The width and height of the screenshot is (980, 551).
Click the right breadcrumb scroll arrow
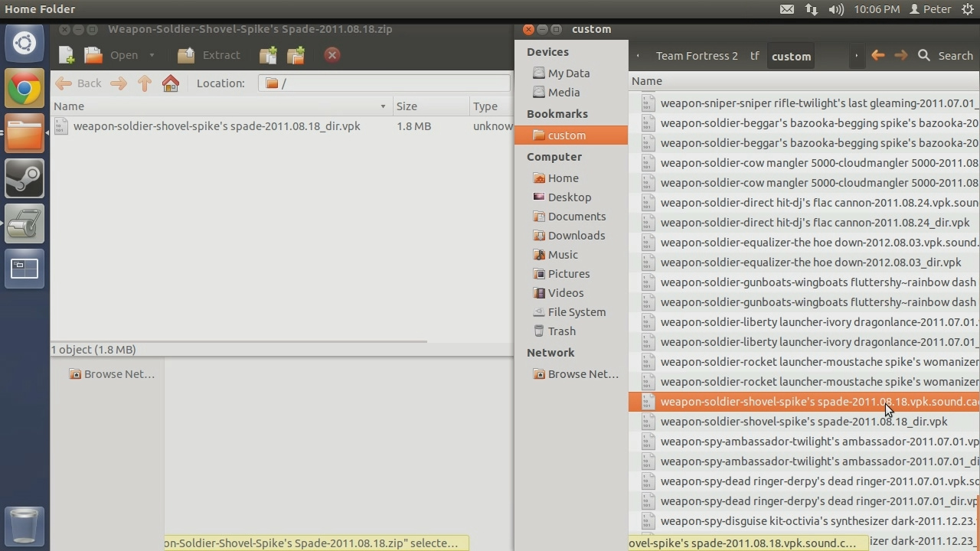click(856, 56)
